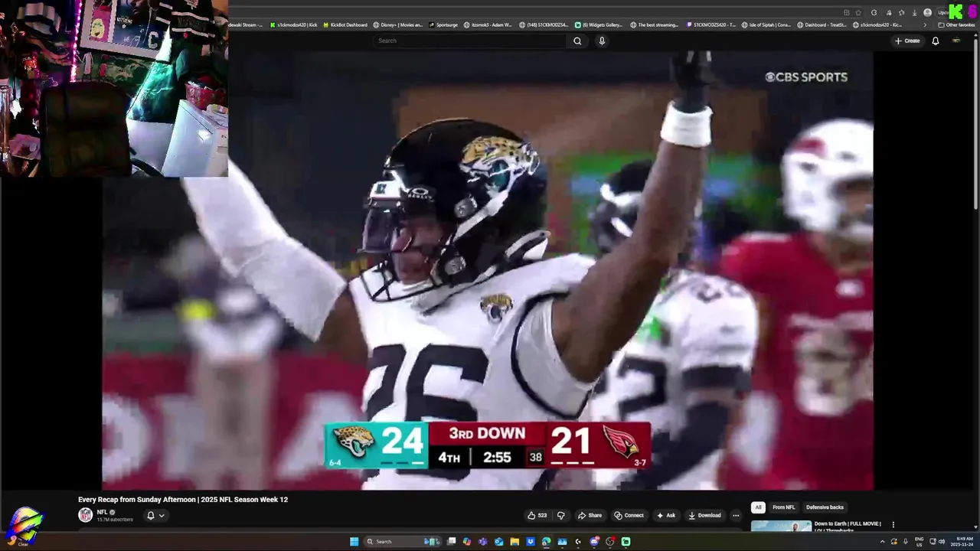Screen dimensions: 980x551
Task: Click the video player to pause
Action: [x=488, y=270]
